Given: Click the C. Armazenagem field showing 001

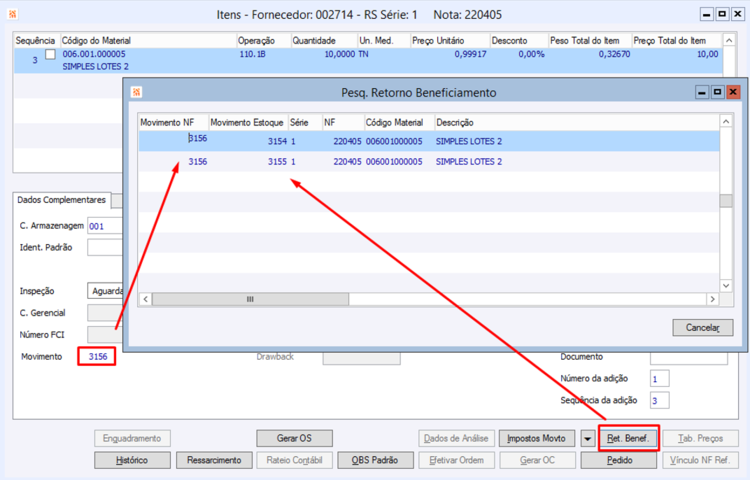Looking at the screenshot, I should (x=105, y=226).
